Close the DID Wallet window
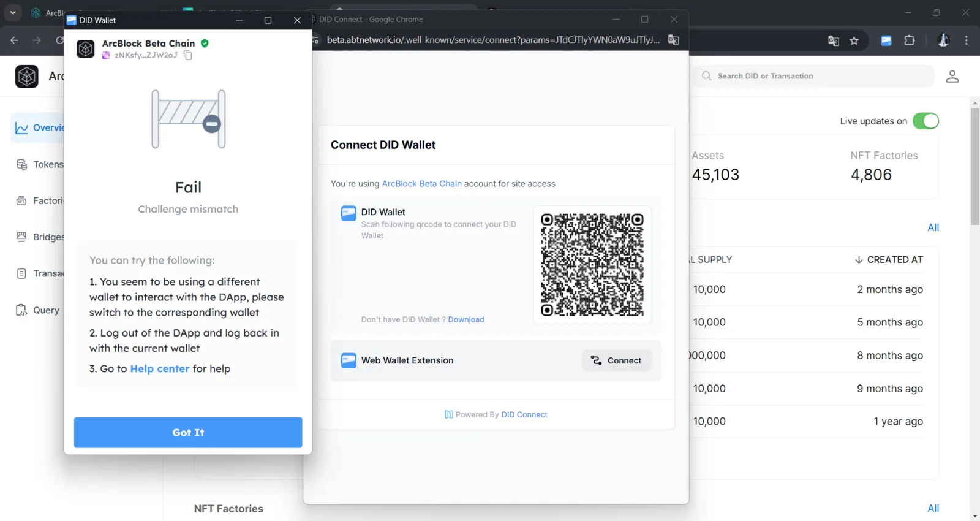The image size is (980, 521). coord(297,20)
